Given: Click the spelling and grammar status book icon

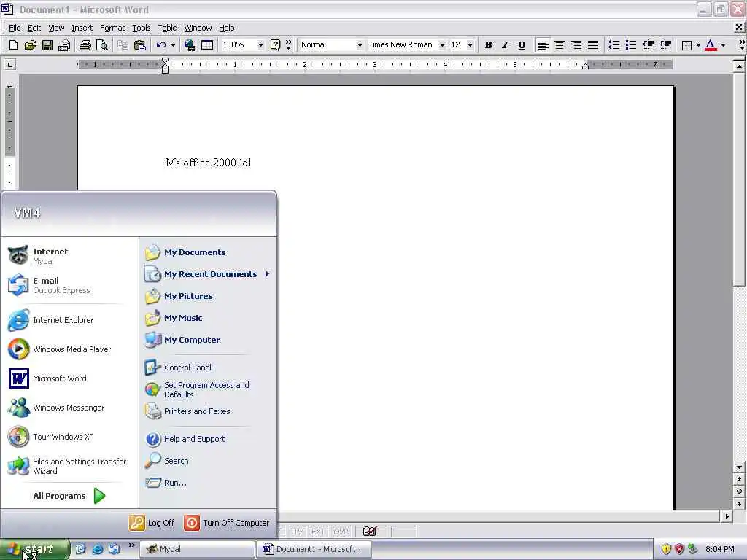Looking at the screenshot, I should (370, 531).
